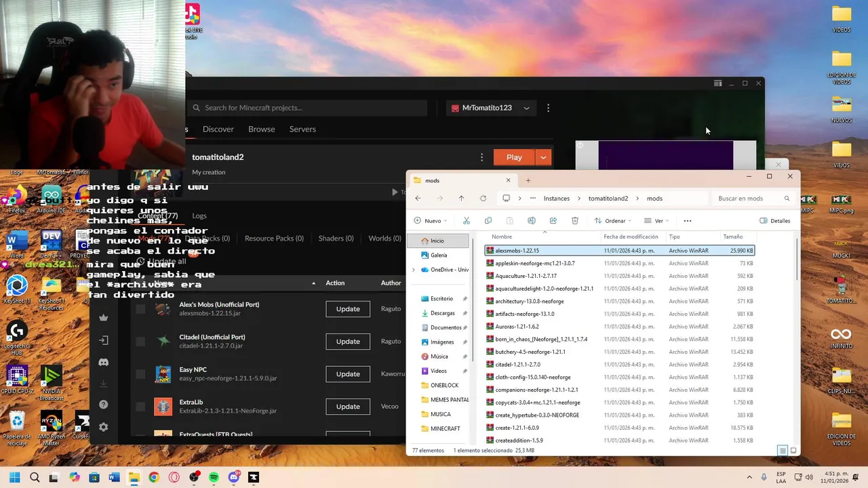The height and width of the screenshot is (488, 868).
Task: Toggle the Detalles pane in Explorer
Action: click(774, 220)
